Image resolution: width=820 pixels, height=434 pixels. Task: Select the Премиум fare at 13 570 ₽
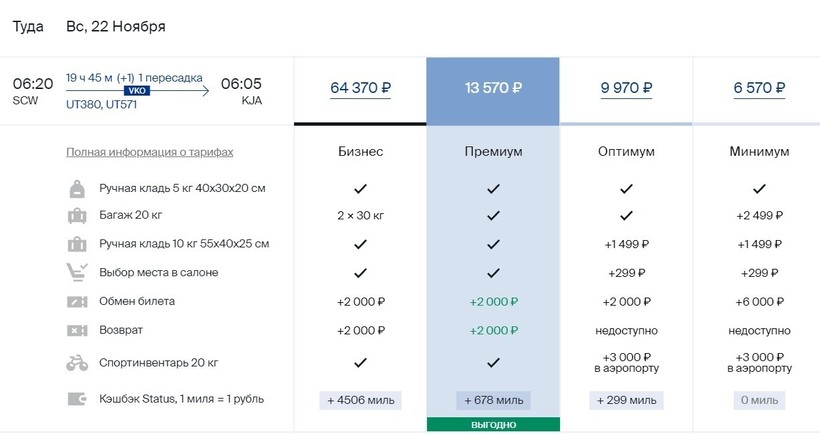pyautogui.click(x=493, y=88)
